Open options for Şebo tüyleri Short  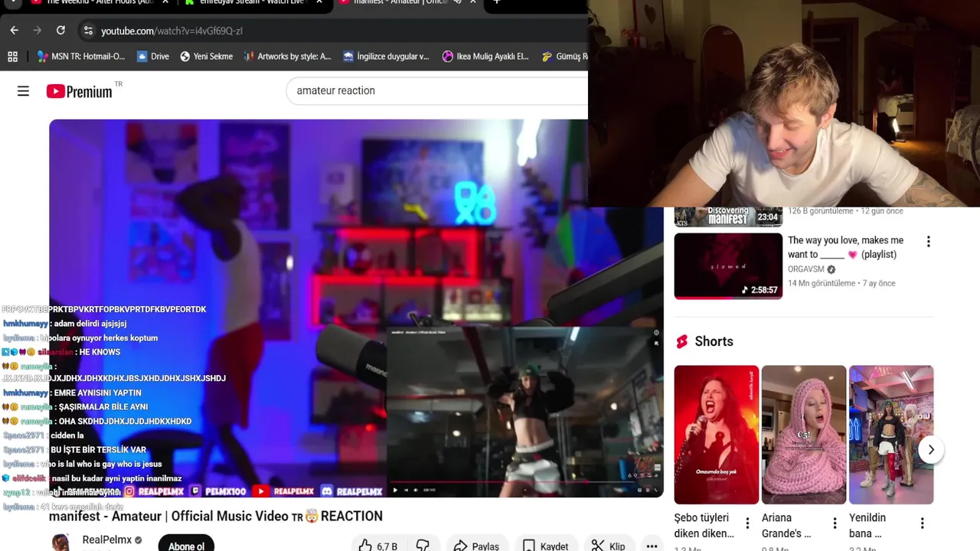pyautogui.click(x=747, y=523)
